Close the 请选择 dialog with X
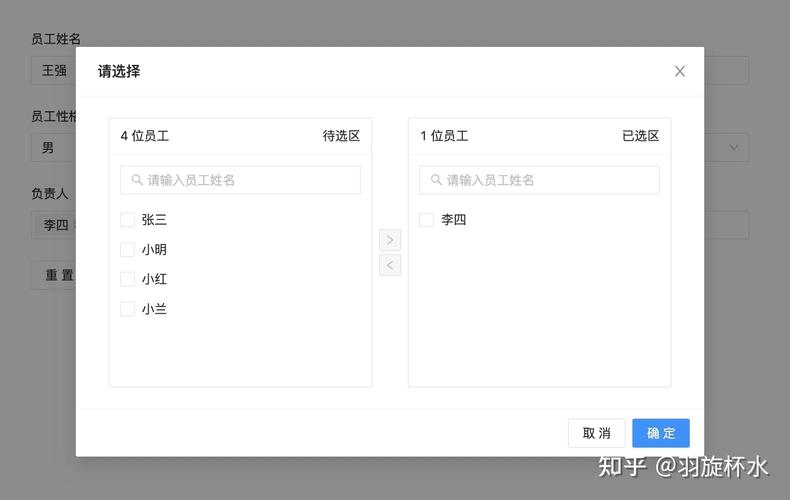The height and width of the screenshot is (500, 790). 680,71
